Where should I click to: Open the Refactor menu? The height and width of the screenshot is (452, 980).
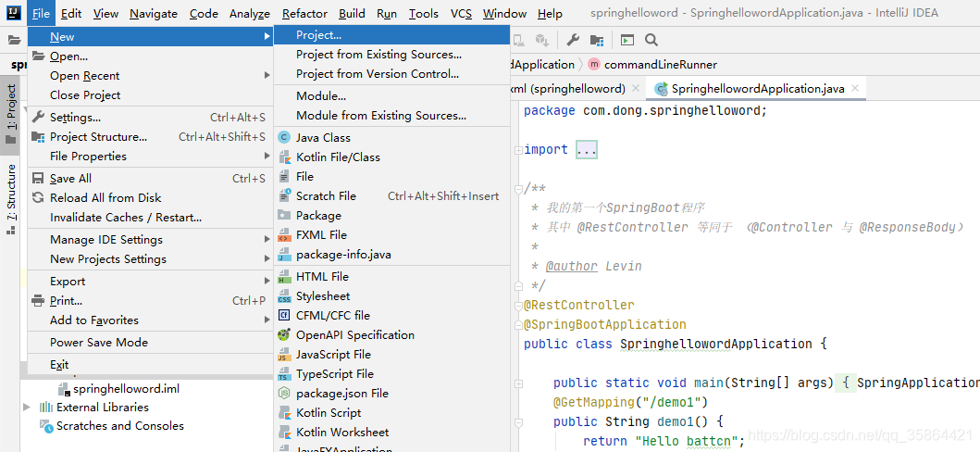tap(304, 13)
